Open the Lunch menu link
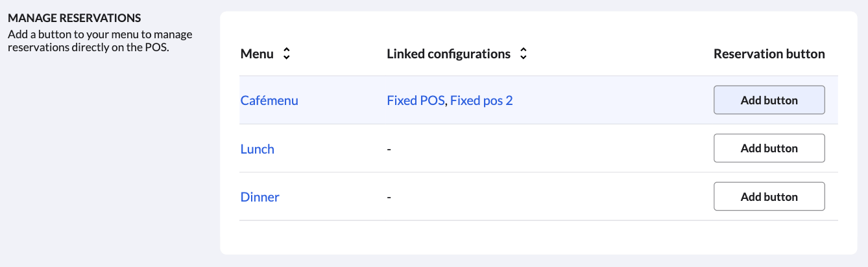Image resolution: width=868 pixels, height=267 pixels. [x=258, y=149]
